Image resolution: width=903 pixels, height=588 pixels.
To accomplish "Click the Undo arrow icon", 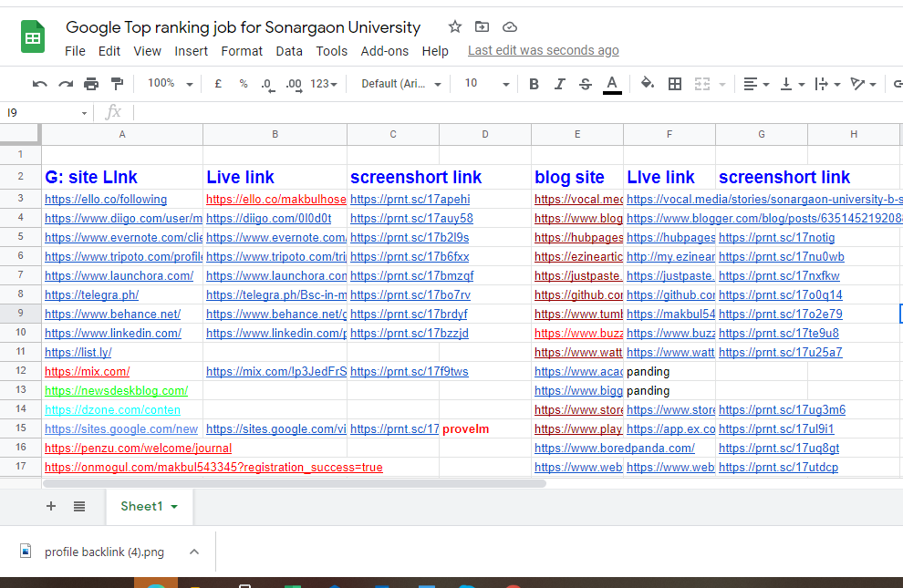I will click(40, 84).
